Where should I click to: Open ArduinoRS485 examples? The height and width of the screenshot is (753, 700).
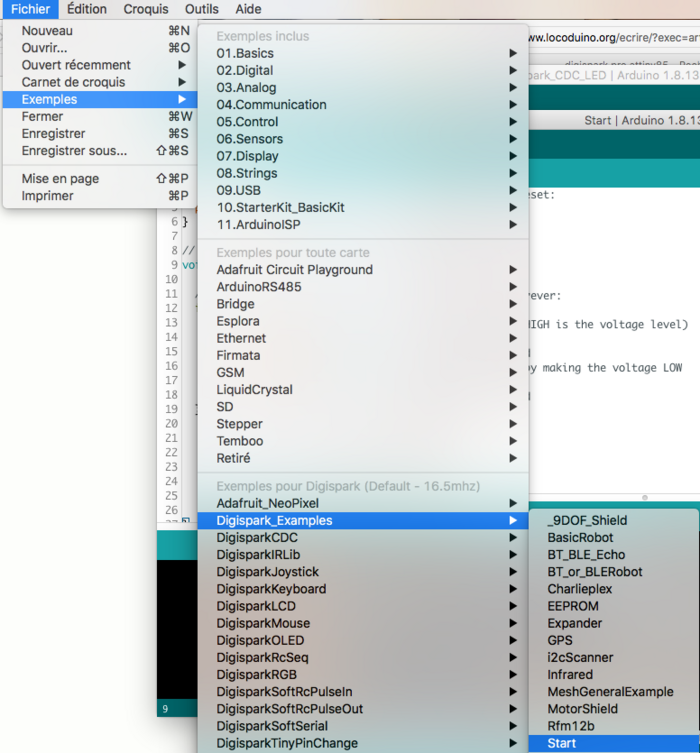(x=363, y=287)
